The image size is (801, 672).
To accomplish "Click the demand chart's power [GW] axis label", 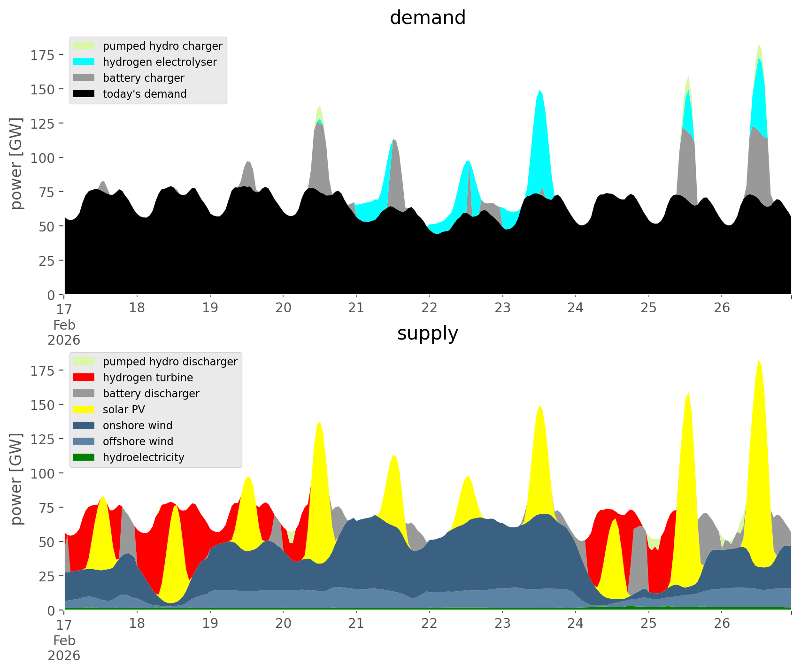I will click(16, 163).
